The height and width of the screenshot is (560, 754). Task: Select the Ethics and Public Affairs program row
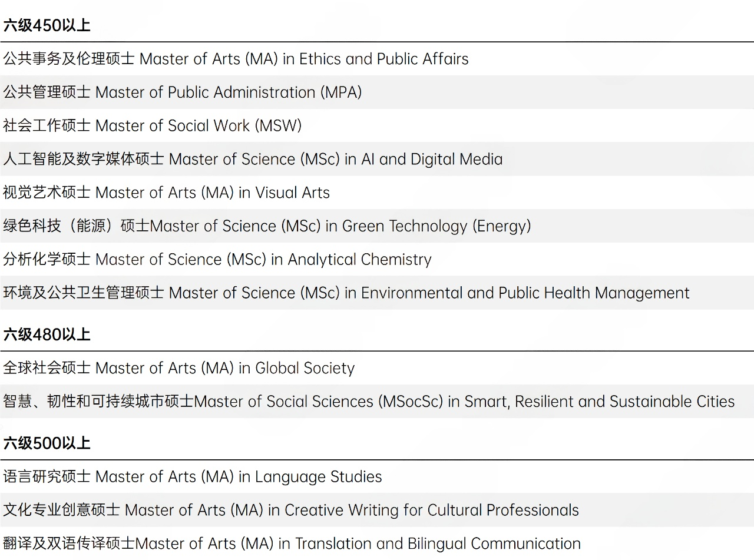click(236, 59)
